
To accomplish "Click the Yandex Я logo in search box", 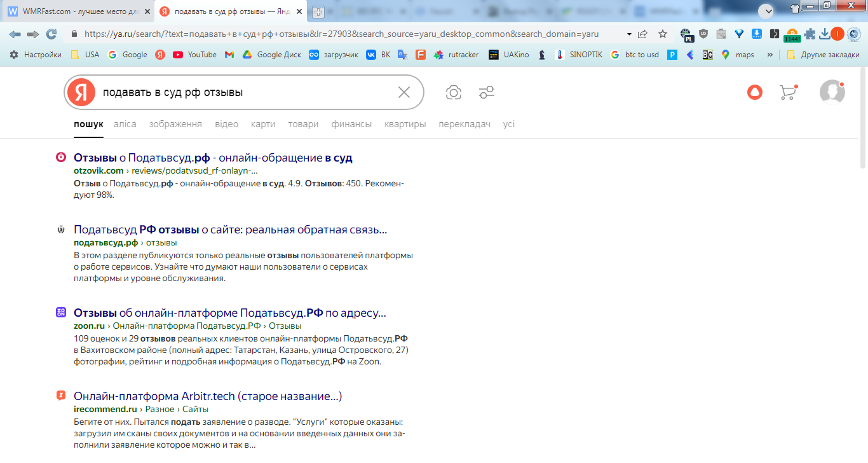I will [81, 92].
